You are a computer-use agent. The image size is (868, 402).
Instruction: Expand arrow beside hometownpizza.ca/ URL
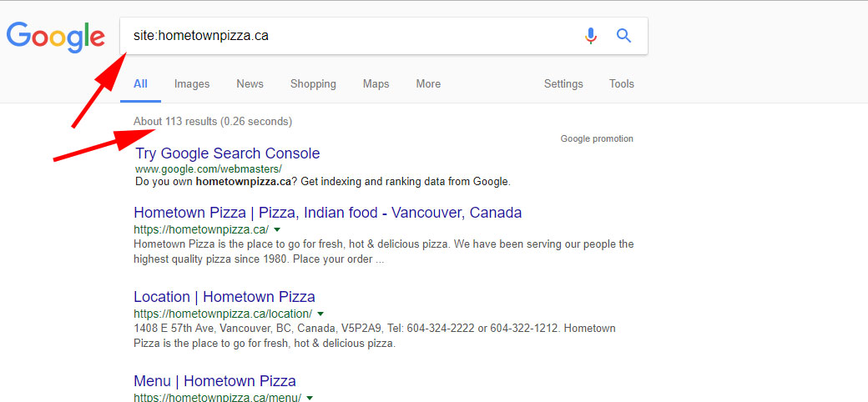[x=277, y=229]
